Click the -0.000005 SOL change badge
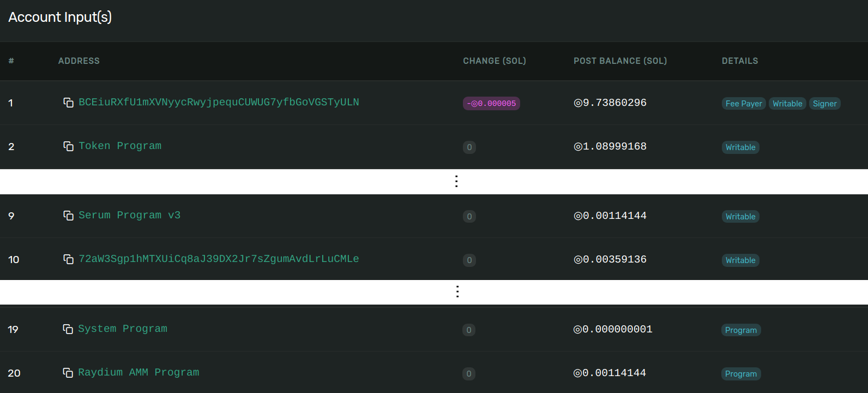868x393 pixels. (491, 104)
